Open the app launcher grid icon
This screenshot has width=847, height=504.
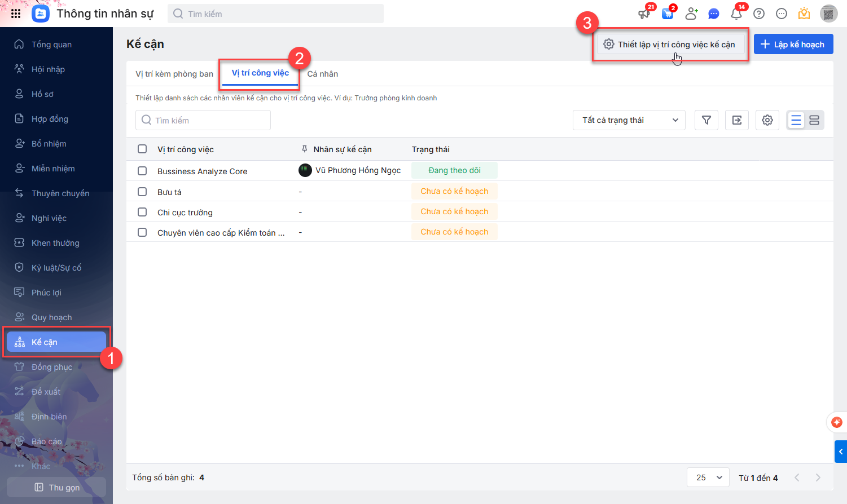16,14
